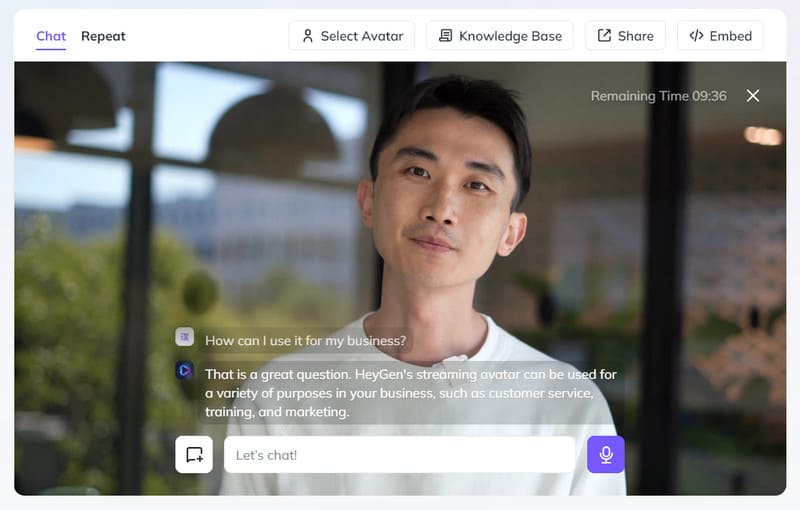Start a new chat with the plus-bubble icon
The height and width of the screenshot is (510, 800).
point(194,455)
